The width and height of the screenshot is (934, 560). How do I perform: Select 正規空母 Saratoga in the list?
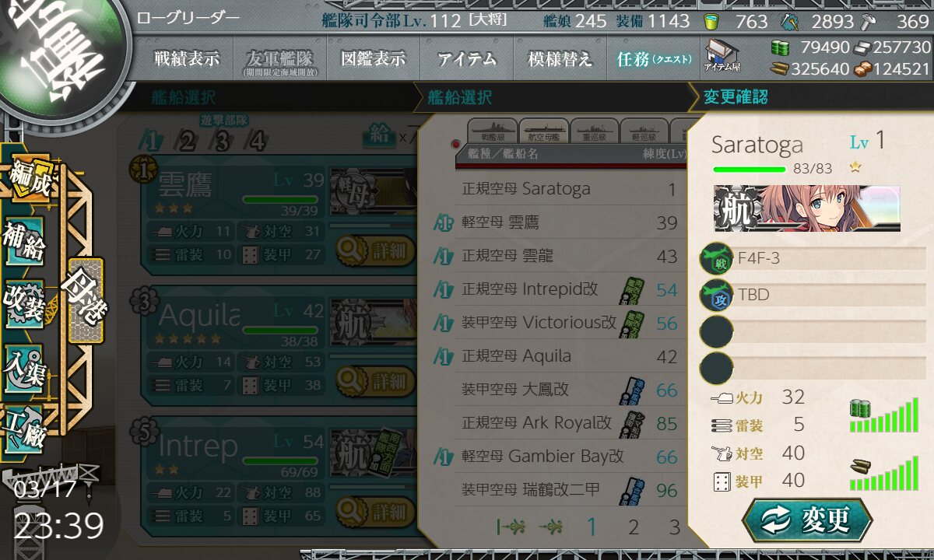tap(571, 189)
